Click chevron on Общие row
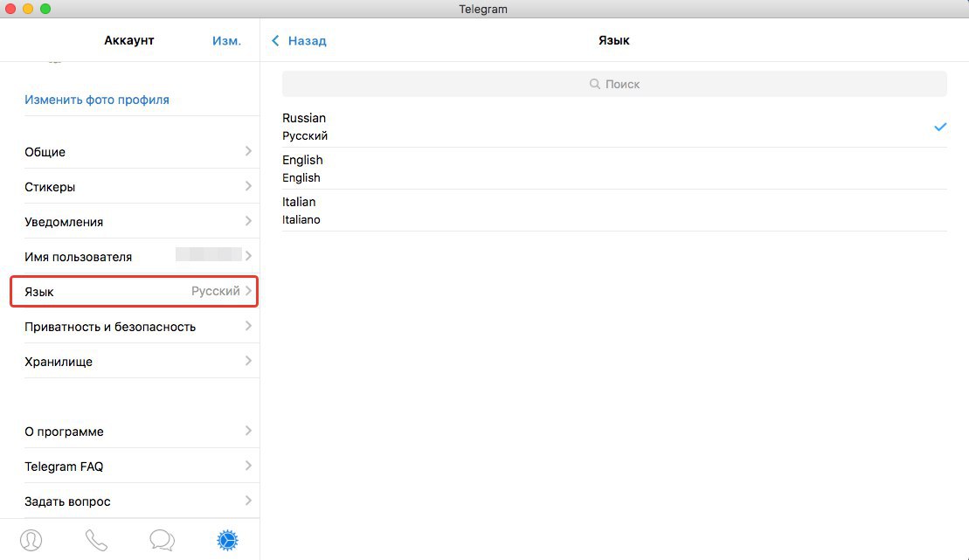This screenshot has width=969, height=560. [x=248, y=151]
